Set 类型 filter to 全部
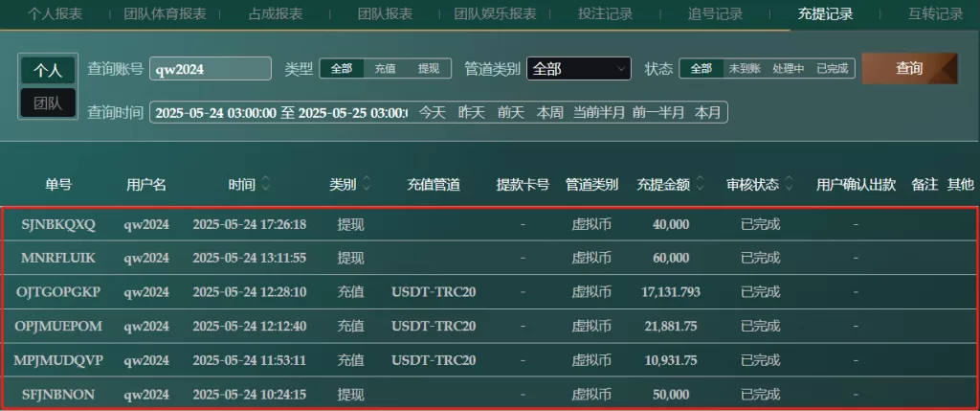Image resolution: width=980 pixels, height=411 pixels. tap(342, 69)
